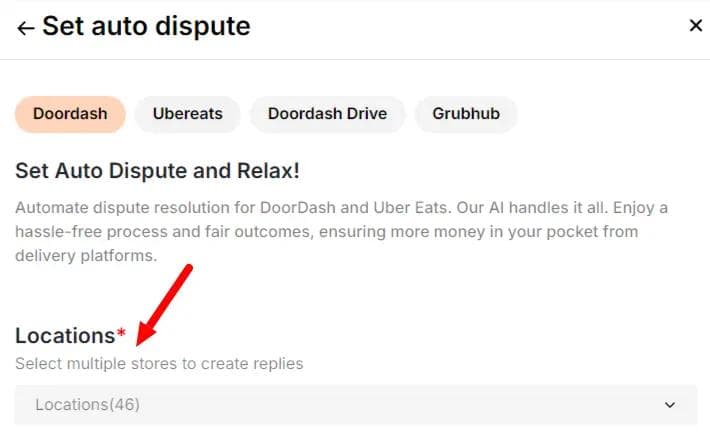Screen dimensions: 710x434
Task: Click Uber Eats in the description
Action: coord(410,207)
